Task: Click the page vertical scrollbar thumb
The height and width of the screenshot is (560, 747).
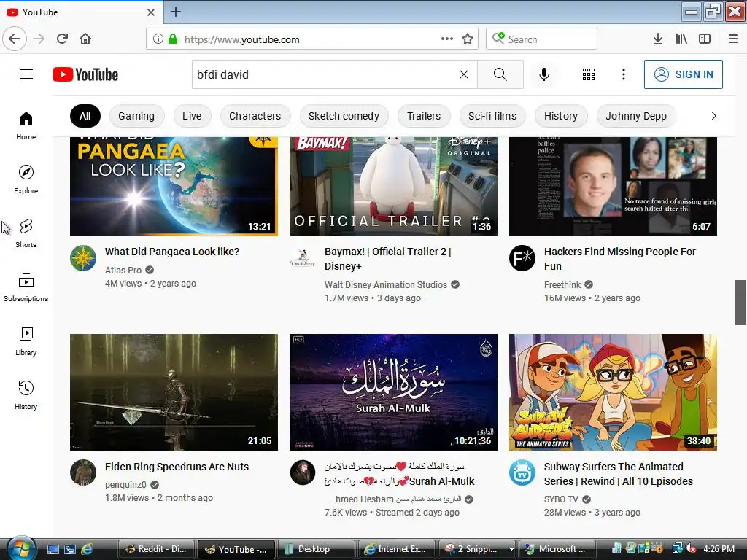Action: pos(741,303)
